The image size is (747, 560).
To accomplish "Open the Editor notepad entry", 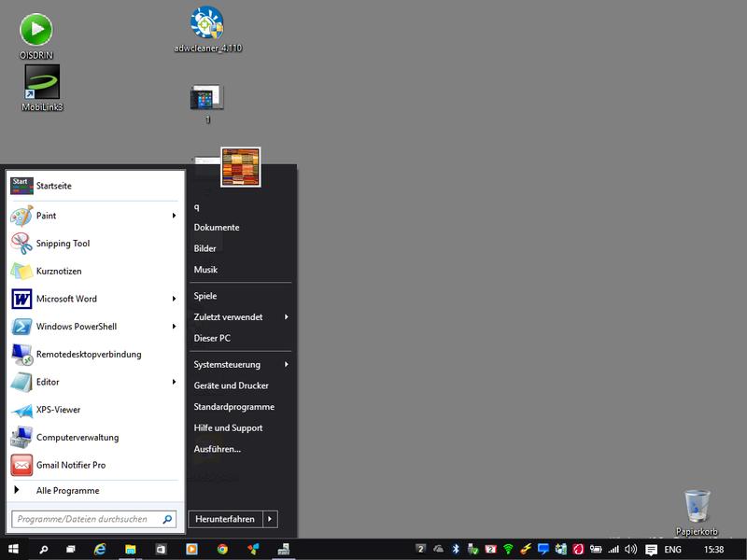I will (93, 382).
